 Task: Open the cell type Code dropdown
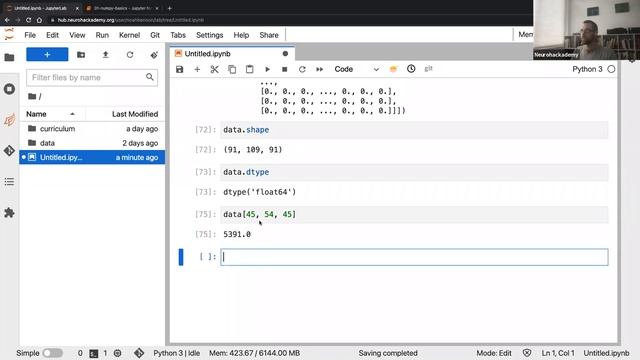coord(356,69)
